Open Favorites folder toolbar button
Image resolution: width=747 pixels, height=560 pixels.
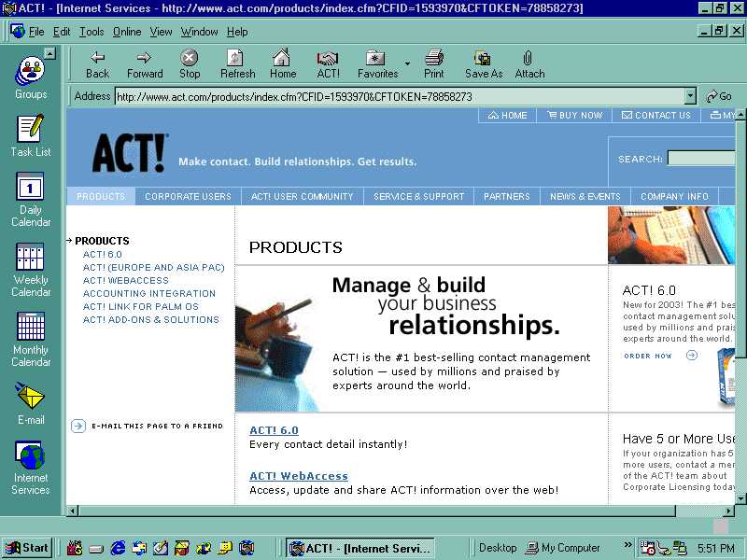[x=377, y=64]
